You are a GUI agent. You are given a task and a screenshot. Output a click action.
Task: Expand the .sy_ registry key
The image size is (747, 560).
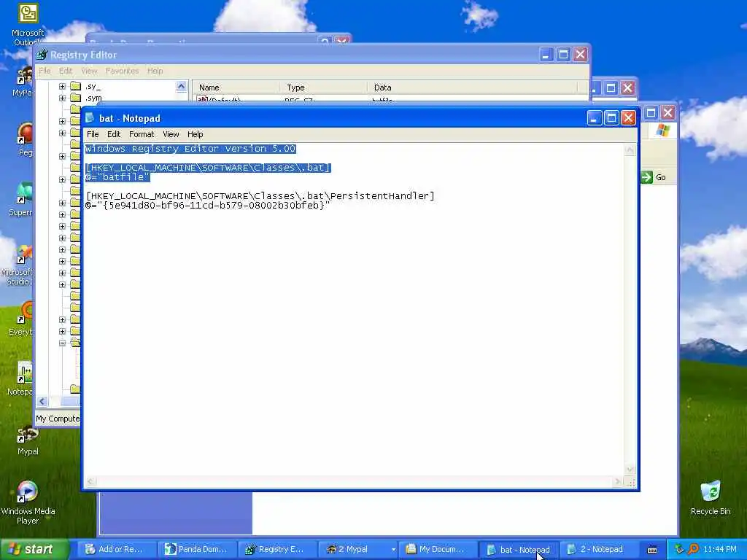62,86
